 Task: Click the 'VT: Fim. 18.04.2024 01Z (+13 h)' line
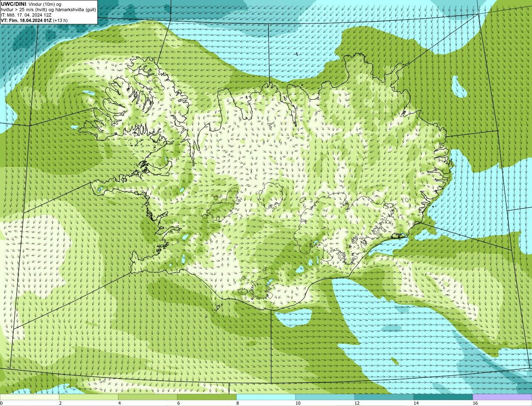pyautogui.click(x=34, y=20)
